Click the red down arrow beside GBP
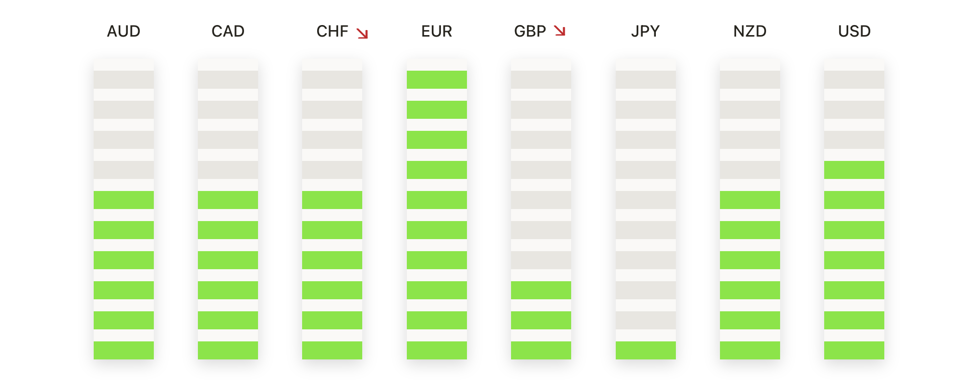 click(x=560, y=31)
